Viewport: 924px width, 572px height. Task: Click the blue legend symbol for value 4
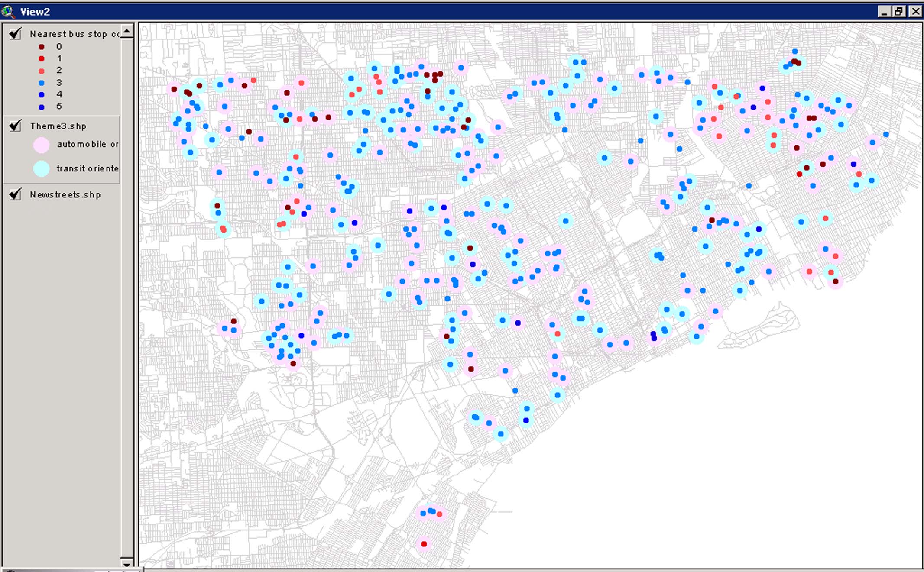42,94
